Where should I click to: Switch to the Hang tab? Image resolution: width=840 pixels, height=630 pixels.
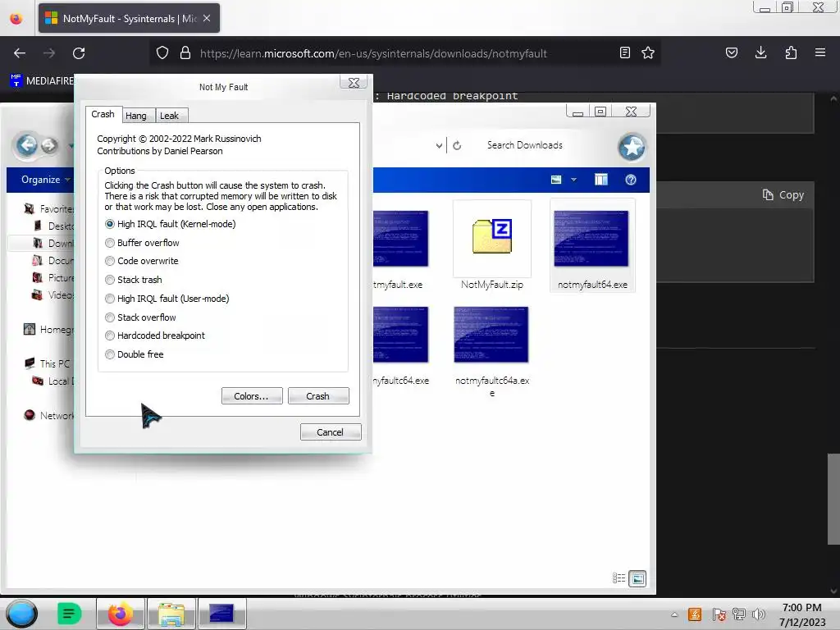point(136,116)
